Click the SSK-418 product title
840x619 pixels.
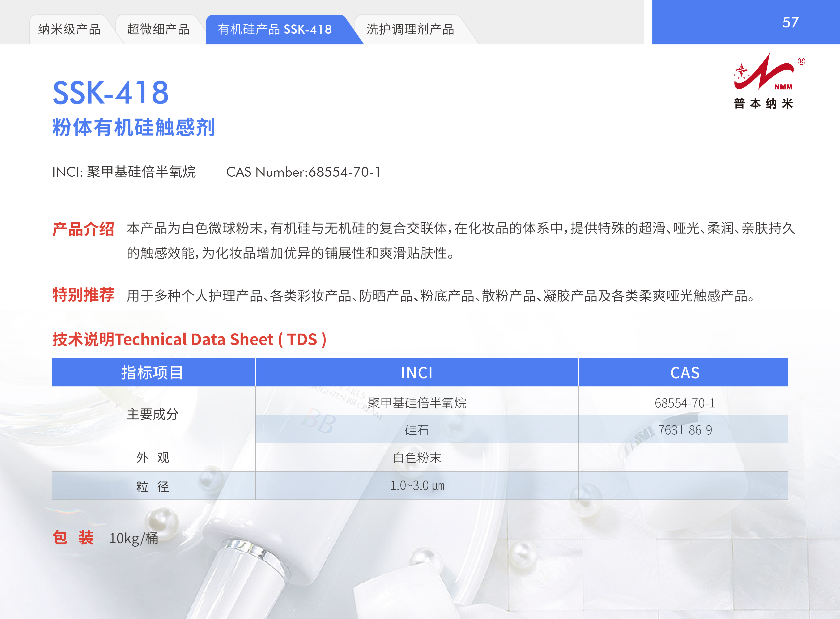(111, 93)
